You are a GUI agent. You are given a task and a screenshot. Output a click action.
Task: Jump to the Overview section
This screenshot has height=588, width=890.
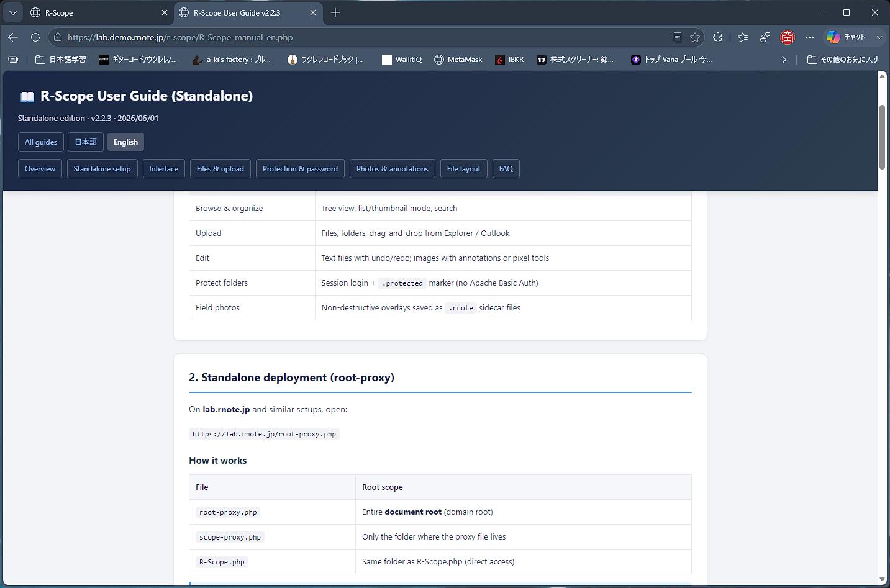(40, 169)
